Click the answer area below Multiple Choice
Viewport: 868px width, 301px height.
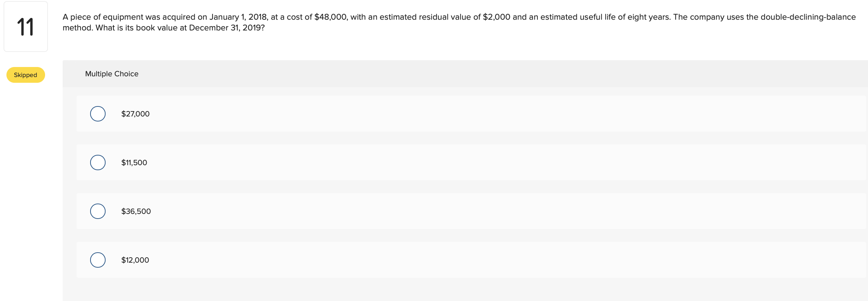[x=465, y=186]
